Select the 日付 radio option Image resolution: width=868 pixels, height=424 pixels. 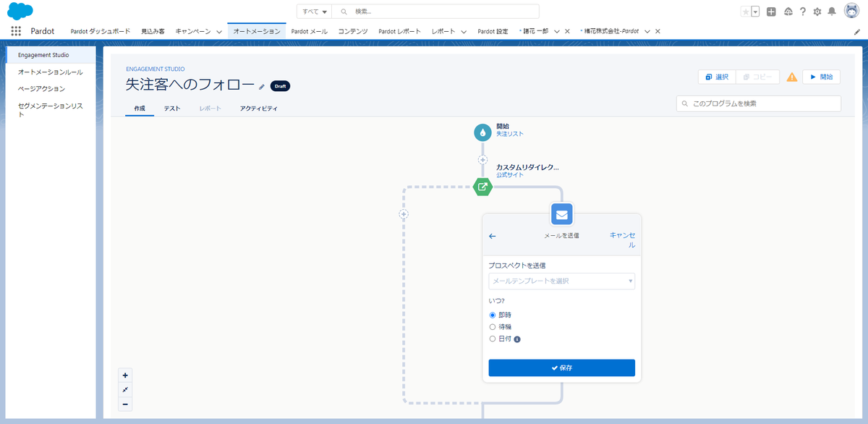coord(493,339)
